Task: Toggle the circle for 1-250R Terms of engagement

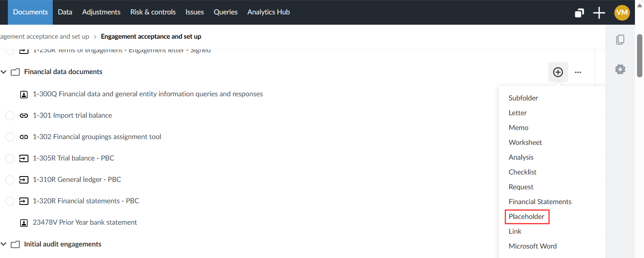Action: click(x=10, y=52)
